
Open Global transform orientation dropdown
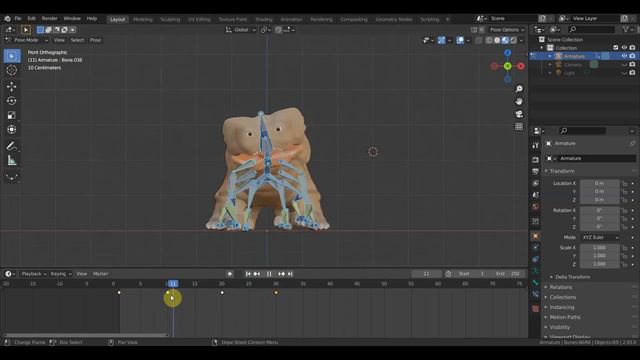click(x=241, y=30)
